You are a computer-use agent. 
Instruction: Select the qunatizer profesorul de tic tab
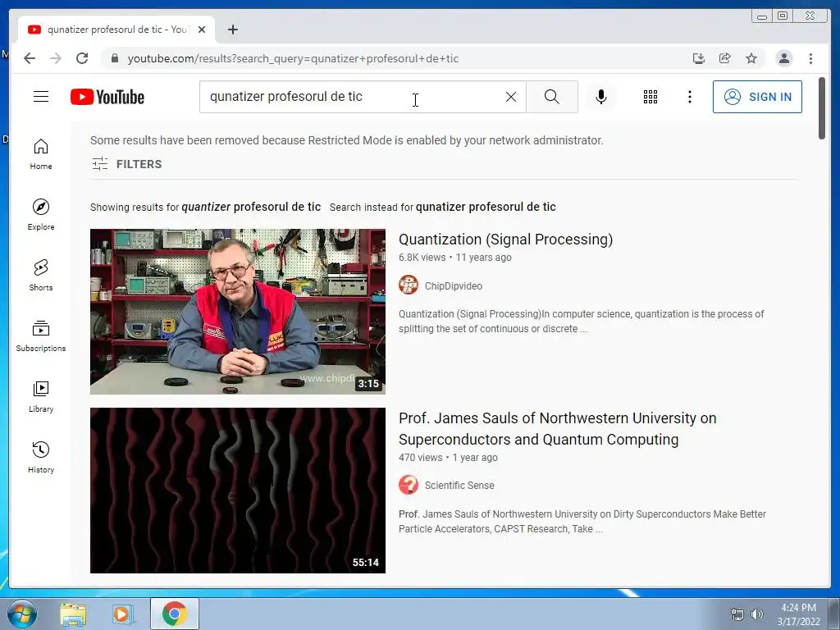tap(116, 30)
